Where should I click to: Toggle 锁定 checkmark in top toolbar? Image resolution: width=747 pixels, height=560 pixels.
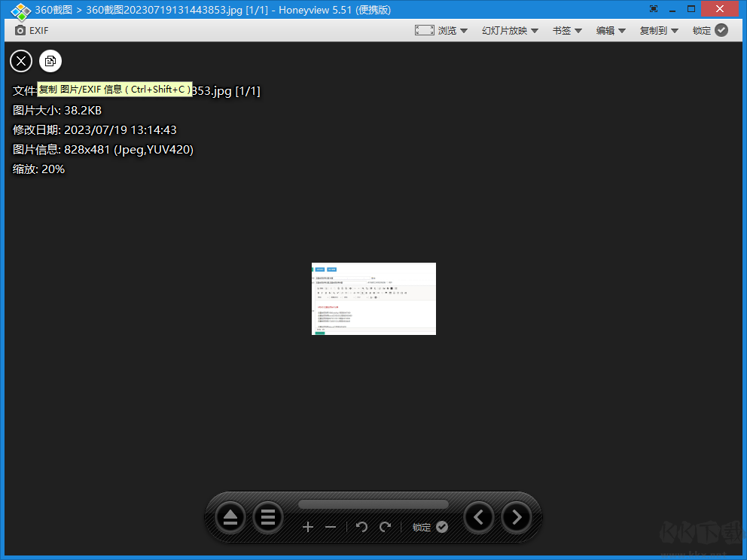click(x=711, y=30)
